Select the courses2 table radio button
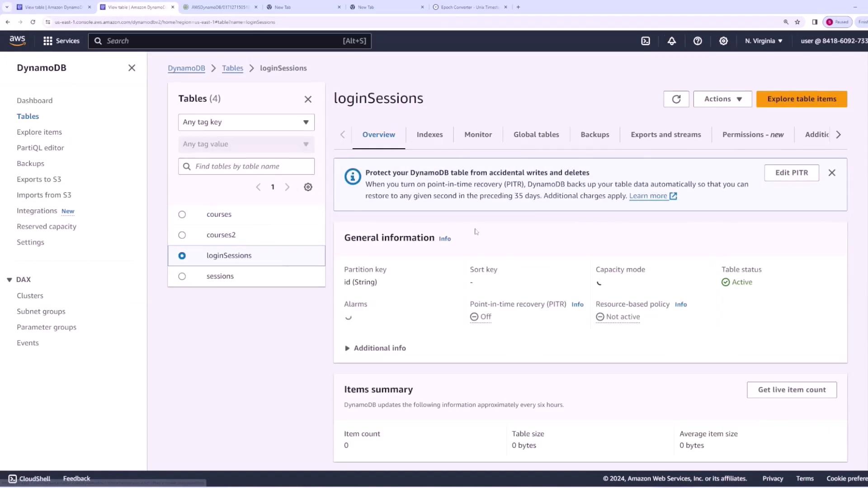 click(182, 235)
